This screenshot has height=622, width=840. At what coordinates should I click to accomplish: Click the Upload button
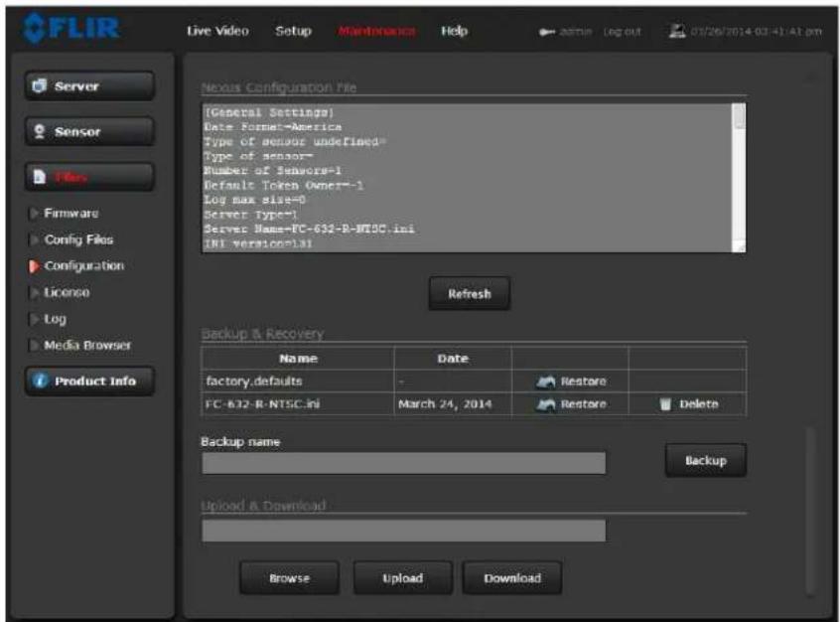(403, 578)
